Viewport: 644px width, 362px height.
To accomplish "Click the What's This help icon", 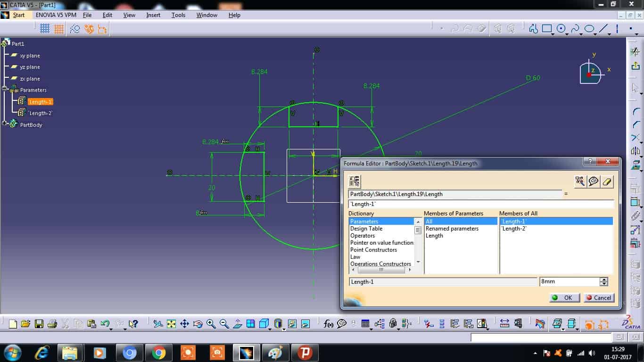I will (x=133, y=324).
